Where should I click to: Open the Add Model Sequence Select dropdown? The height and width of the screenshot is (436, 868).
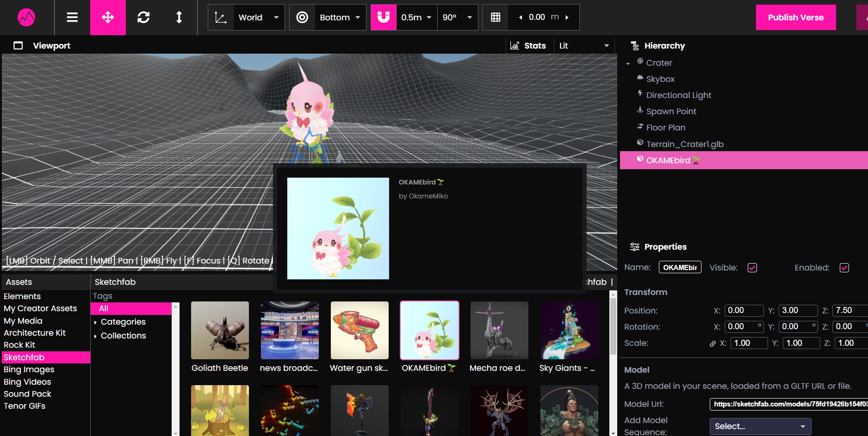point(760,426)
